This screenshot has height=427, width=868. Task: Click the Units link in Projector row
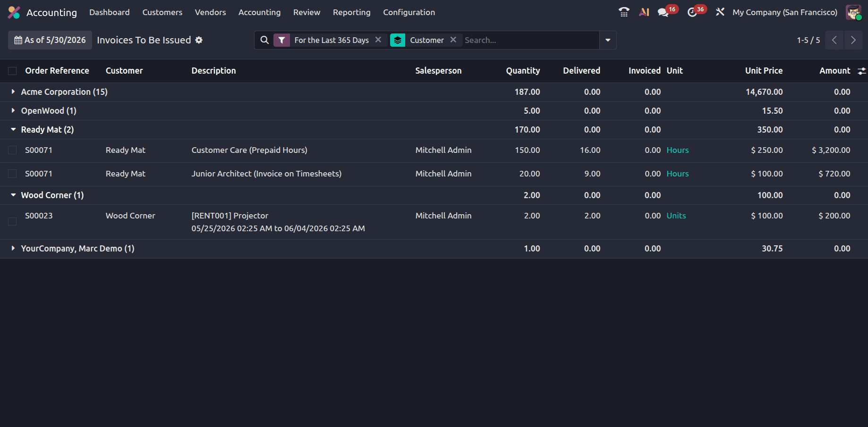point(676,216)
